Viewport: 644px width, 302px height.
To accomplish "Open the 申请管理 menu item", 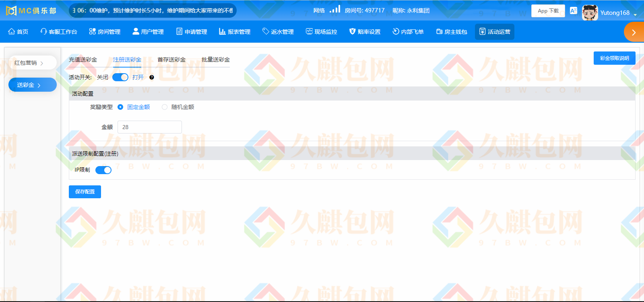I will (192, 32).
